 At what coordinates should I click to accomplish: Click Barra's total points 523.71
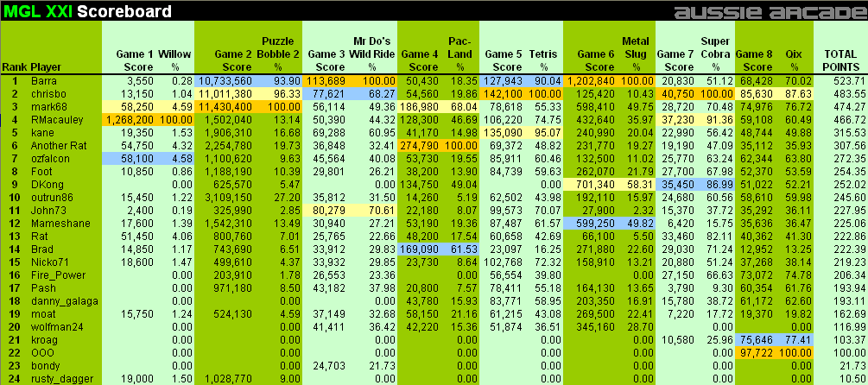840,80
